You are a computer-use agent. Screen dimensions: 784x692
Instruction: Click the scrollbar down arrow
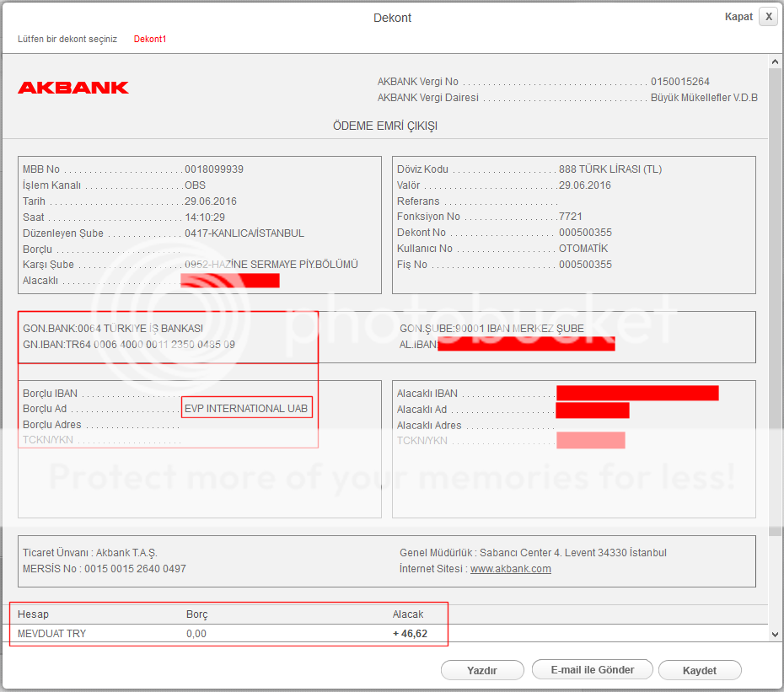pyautogui.click(x=775, y=634)
